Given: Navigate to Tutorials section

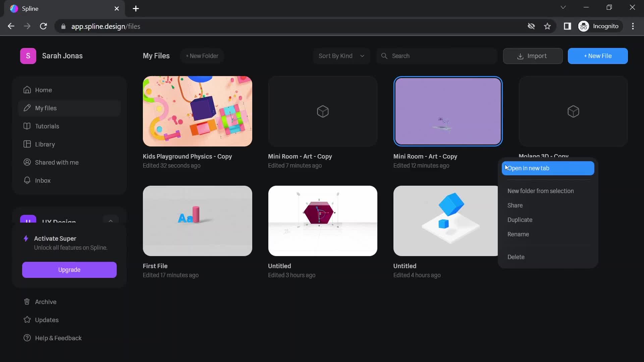Looking at the screenshot, I should pos(47,126).
